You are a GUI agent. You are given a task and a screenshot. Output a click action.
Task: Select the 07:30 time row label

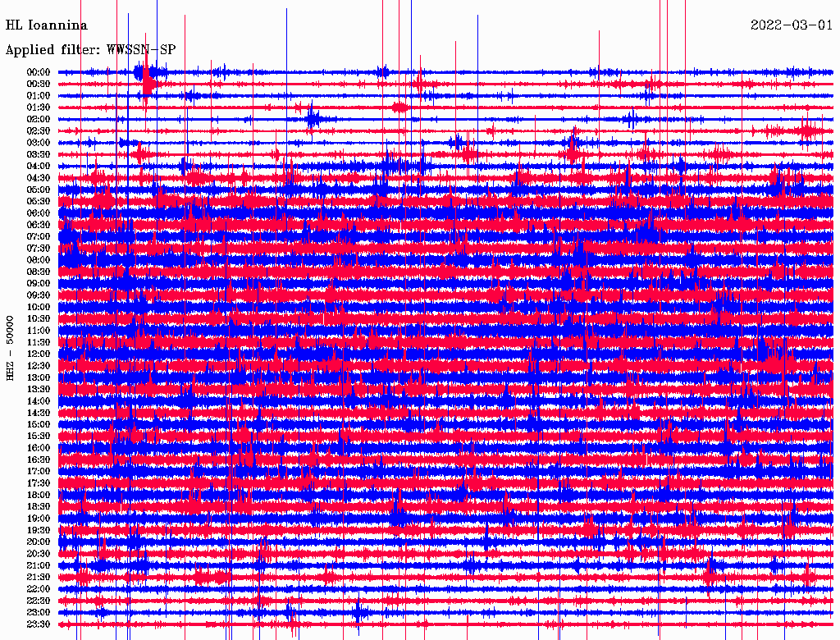pos(39,248)
